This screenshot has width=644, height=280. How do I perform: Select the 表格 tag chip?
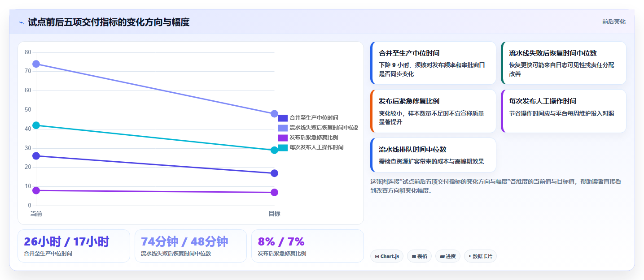coord(419,256)
